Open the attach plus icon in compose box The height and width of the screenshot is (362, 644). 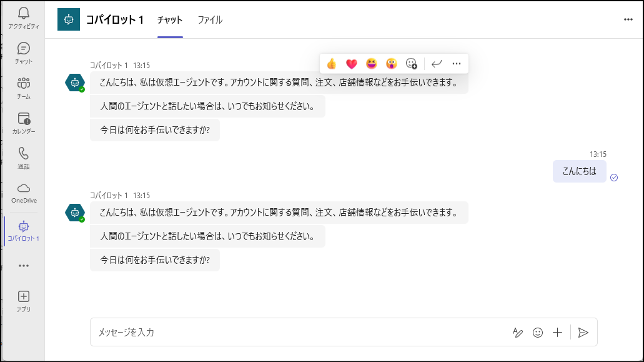click(557, 333)
